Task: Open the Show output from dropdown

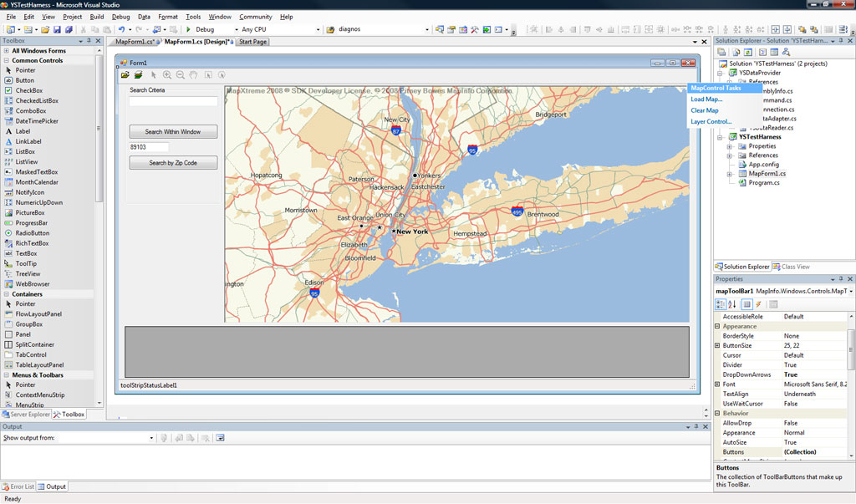Action: click(x=151, y=438)
